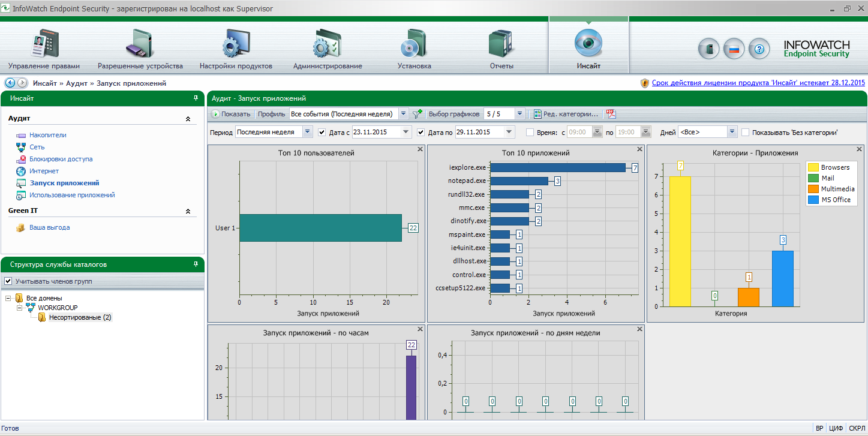Open the Выбор графиков 5 / 5 dropdown
The height and width of the screenshot is (436, 868).
point(519,114)
